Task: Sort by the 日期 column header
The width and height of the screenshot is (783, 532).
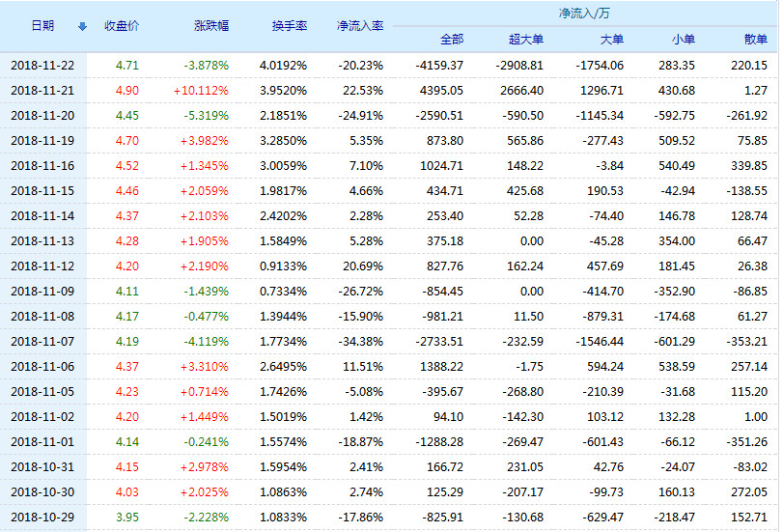Action: pyautogui.click(x=42, y=26)
